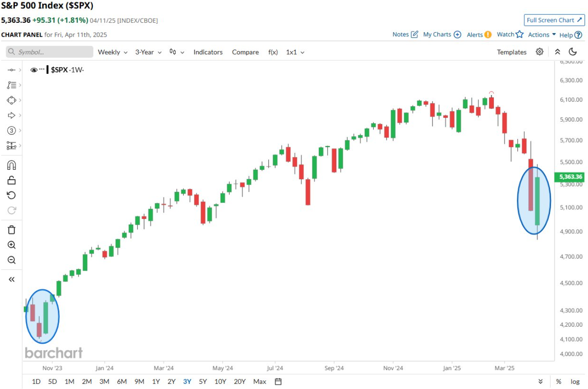
Task: Open chart settings gear icon
Action: tap(540, 52)
